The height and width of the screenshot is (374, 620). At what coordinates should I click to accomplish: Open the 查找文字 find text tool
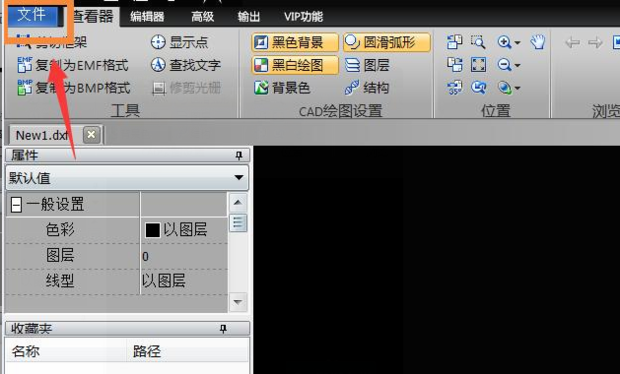point(186,65)
